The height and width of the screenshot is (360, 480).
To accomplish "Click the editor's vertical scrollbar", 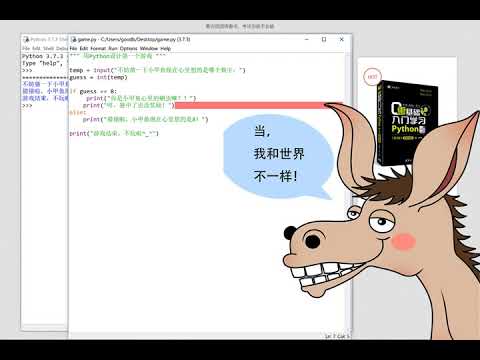I will [348, 192].
